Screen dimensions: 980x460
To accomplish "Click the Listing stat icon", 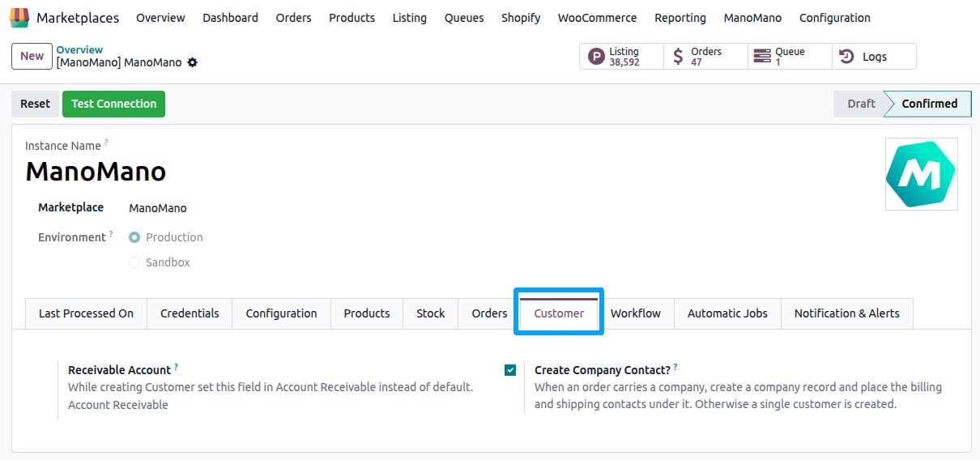I will (597, 57).
